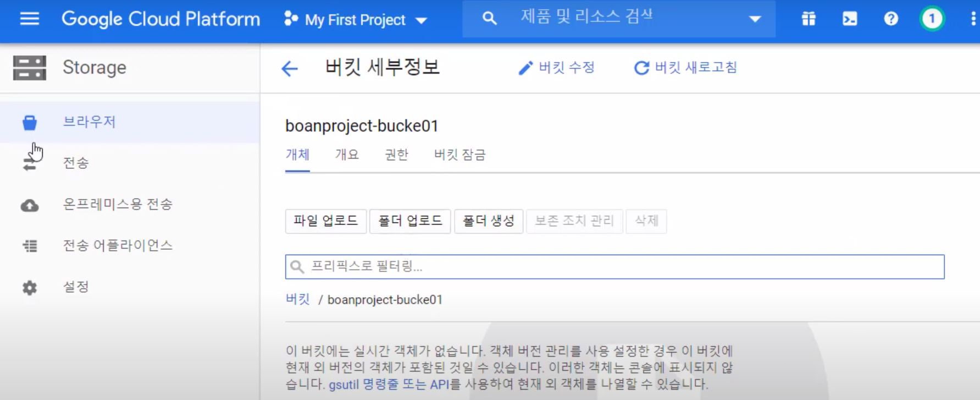
Task: Click the filter field magnifier icon
Action: pyautogui.click(x=297, y=267)
